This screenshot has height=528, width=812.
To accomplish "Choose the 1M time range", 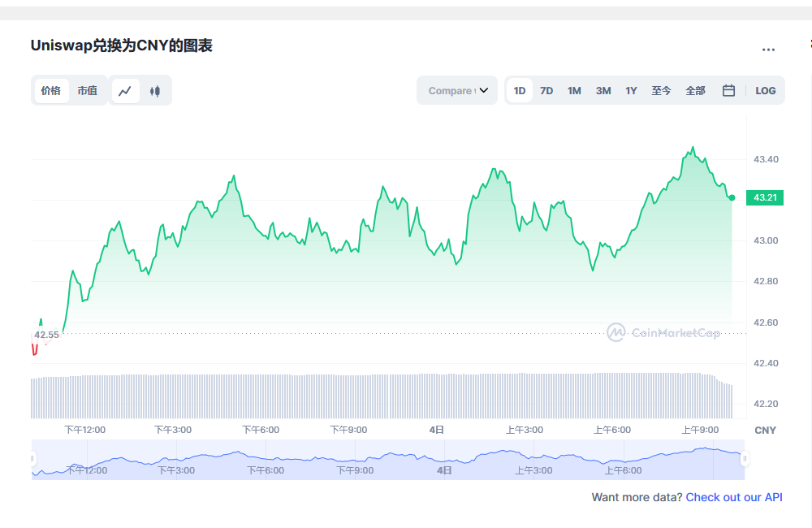I will point(574,91).
